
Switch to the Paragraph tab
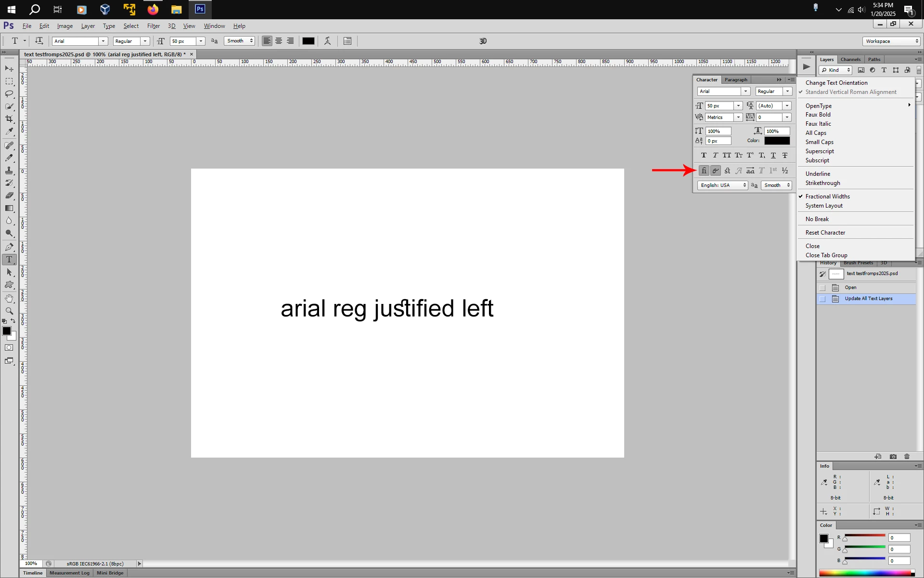click(736, 80)
